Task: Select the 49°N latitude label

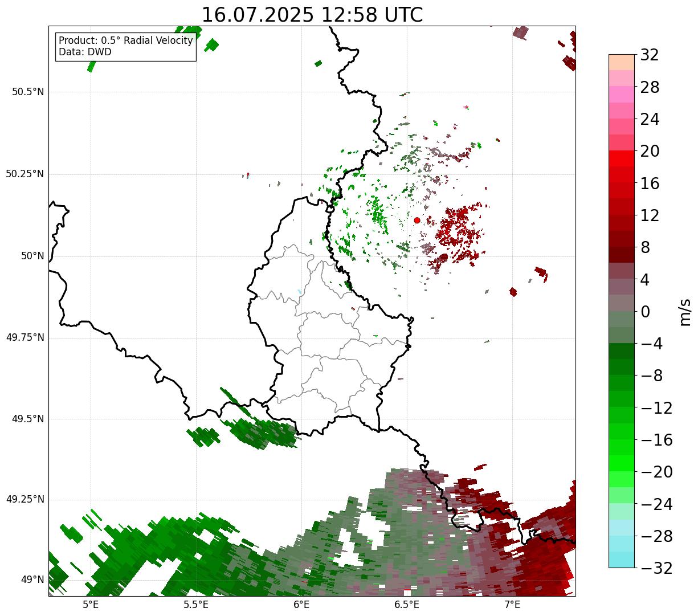Action: (x=32, y=580)
